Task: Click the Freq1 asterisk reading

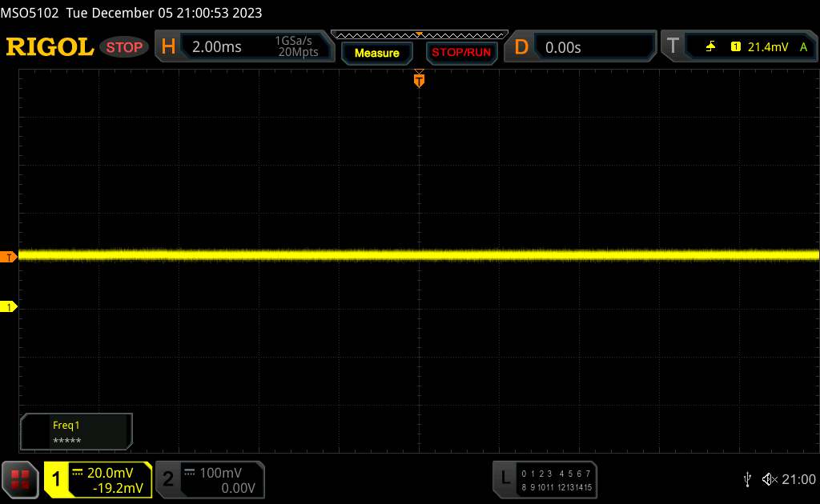Action: coord(67,441)
